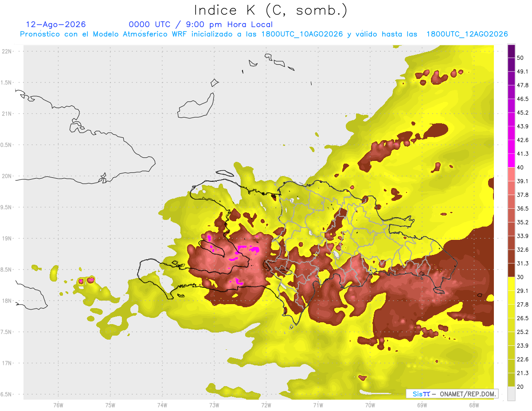This screenshot has height=411, width=532.
Task: Select the date label '12-Ago-2026'
Action: pos(56,24)
